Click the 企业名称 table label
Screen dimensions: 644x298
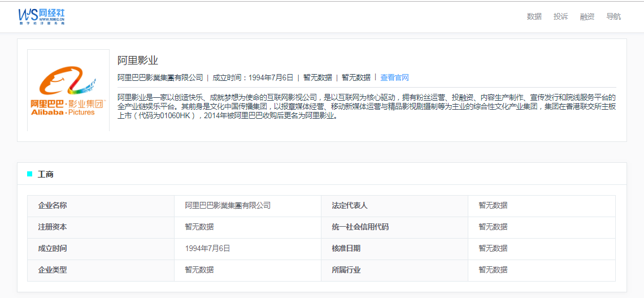tap(52, 205)
